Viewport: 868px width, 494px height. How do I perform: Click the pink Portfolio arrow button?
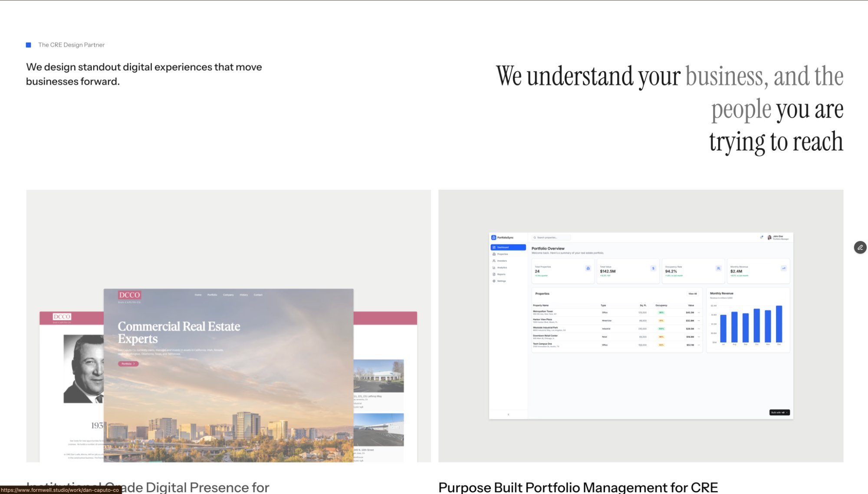[128, 364]
